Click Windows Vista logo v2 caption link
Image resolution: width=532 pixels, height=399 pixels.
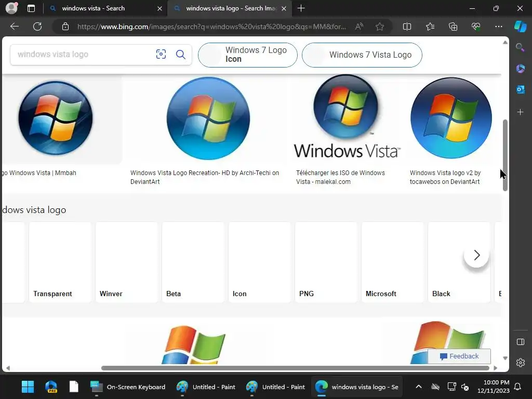[445, 177]
